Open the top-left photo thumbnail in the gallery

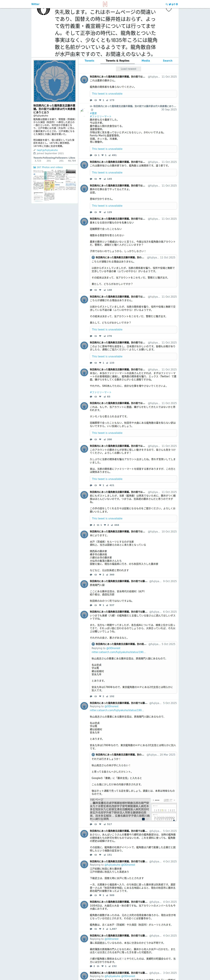coord(38,175)
